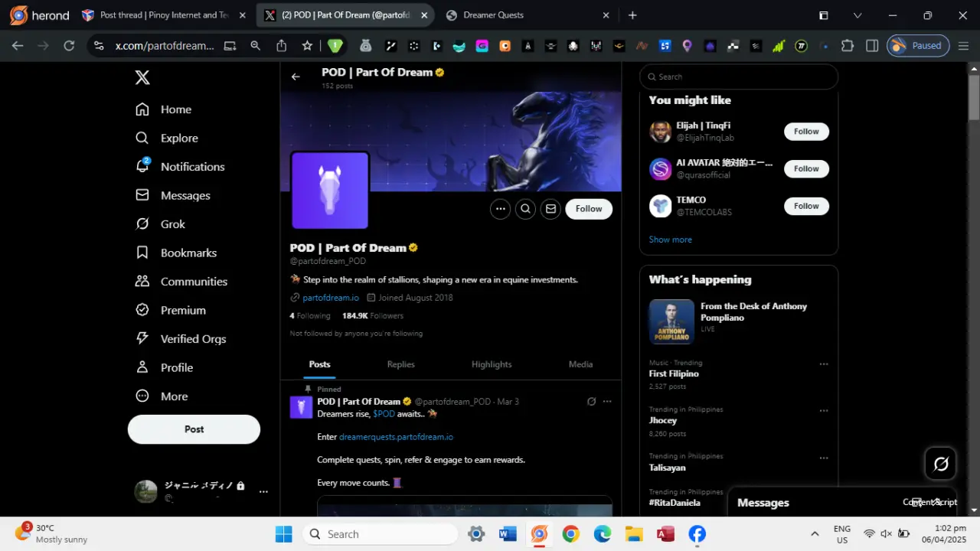Open Talisayan trend options ellipsis
The width and height of the screenshot is (980, 551).
click(824, 458)
